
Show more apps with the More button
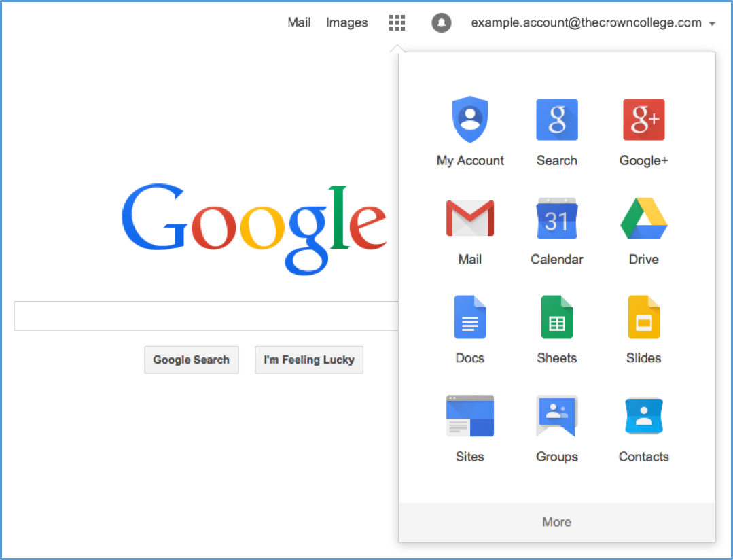pos(557,522)
